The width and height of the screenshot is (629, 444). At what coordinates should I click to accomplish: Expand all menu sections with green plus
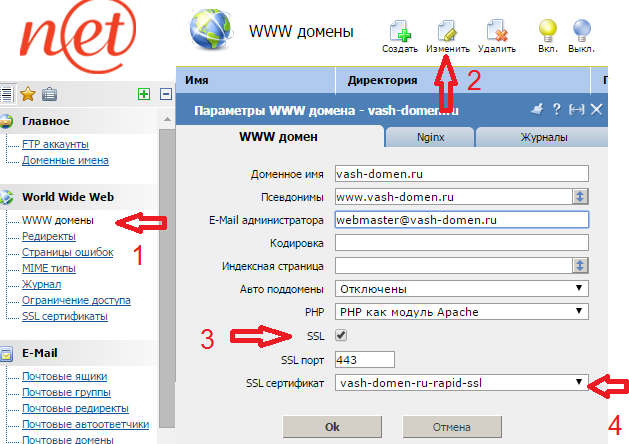click(x=144, y=95)
